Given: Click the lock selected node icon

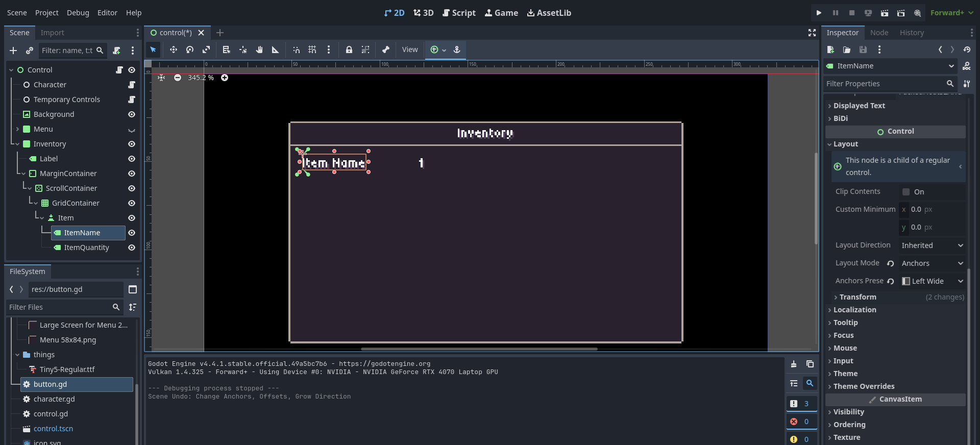Looking at the screenshot, I should click(x=349, y=50).
